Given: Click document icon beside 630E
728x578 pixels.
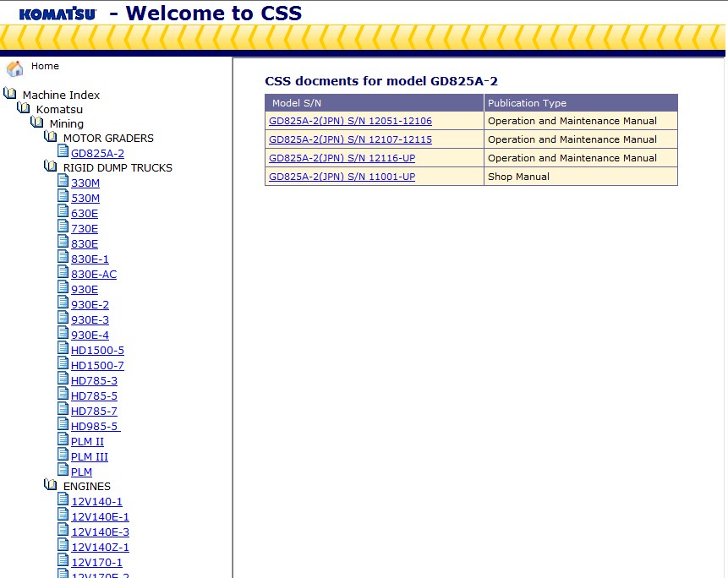Looking at the screenshot, I should tap(63, 211).
